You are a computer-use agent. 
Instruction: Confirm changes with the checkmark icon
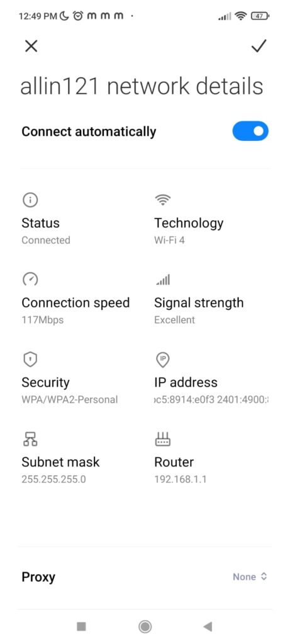[259, 46]
